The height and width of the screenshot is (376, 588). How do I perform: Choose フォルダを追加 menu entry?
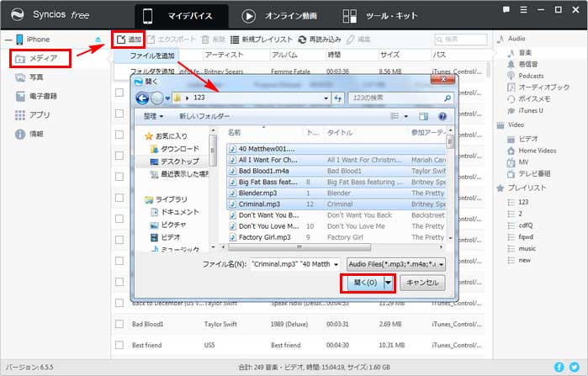(x=152, y=71)
